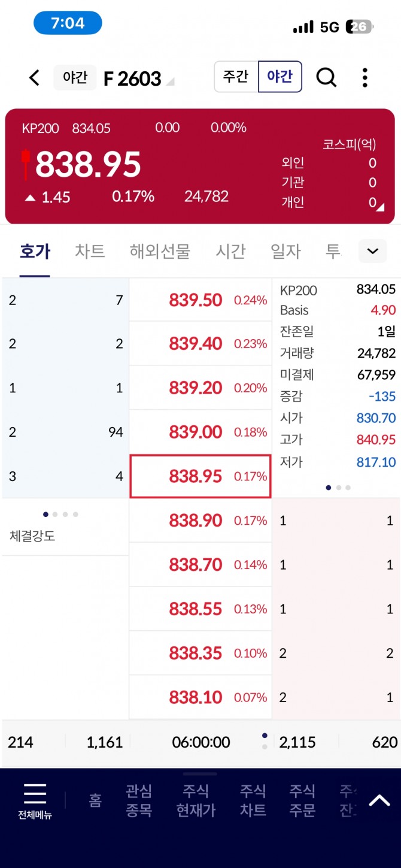Open the search magnifier icon
The width and height of the screenshot is (401, 868).
click(x=326, y=77)
